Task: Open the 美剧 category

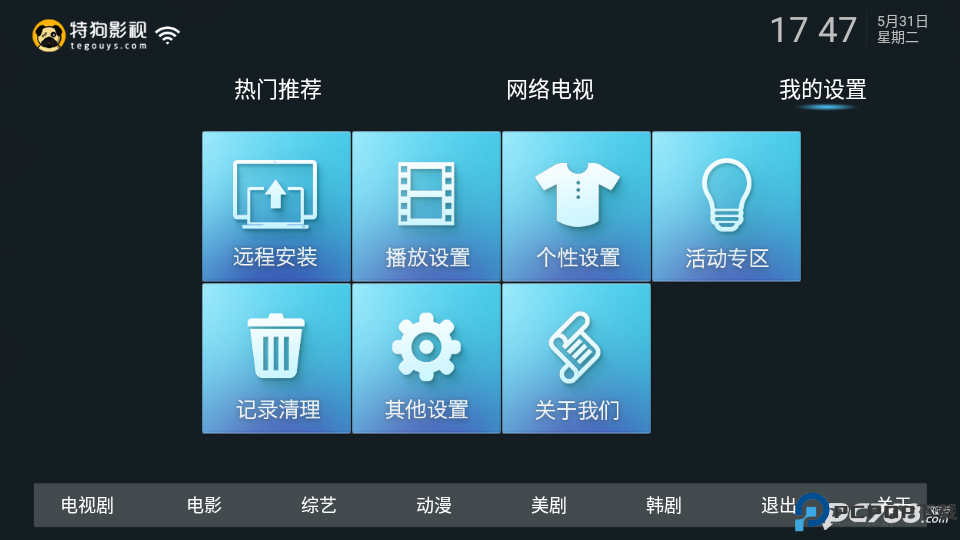Action: point(549,505)
